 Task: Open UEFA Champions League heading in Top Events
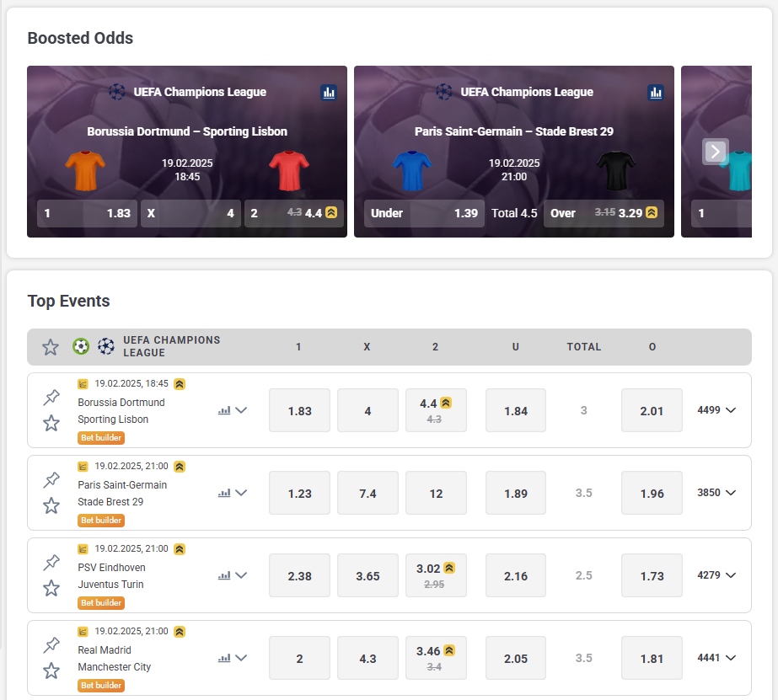click(x=172, y=346)
